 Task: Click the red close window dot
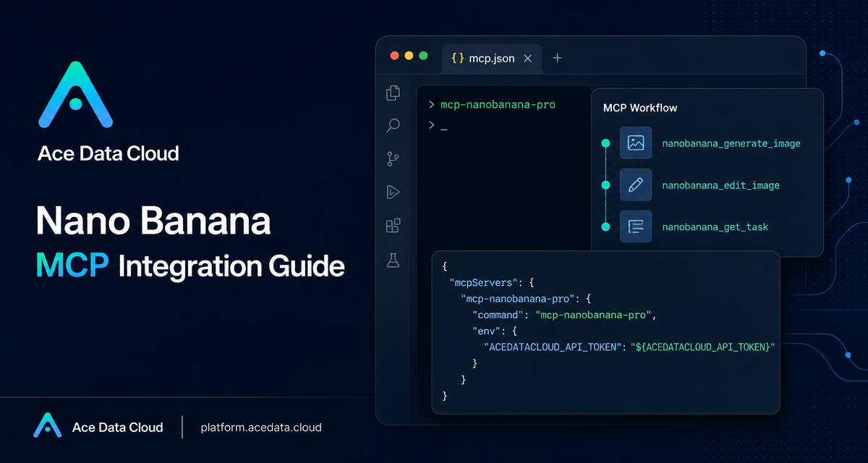tap(394, 56)
